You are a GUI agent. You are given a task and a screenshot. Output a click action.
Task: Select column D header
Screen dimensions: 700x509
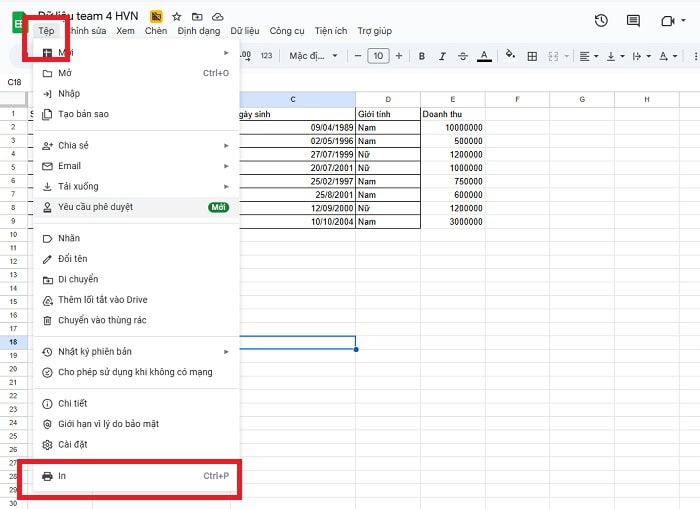388,99
